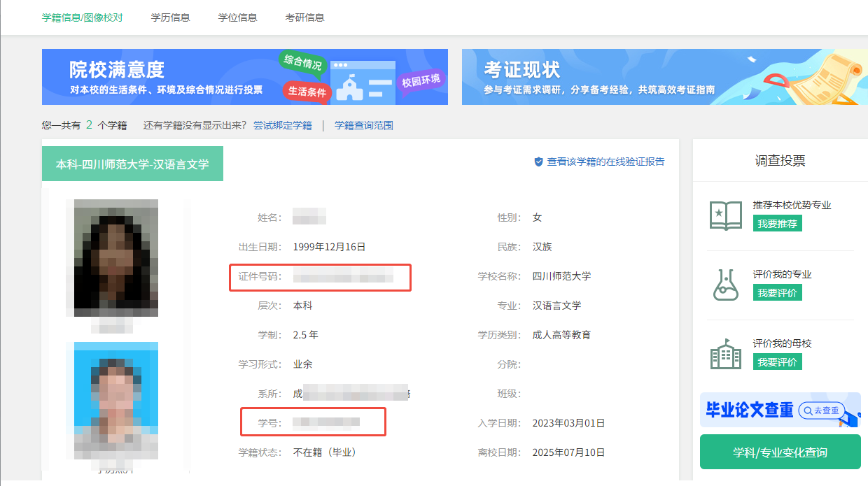The height and width of the screenshot is (486, 868).
Task: Click the 学科/专业变化查询 green button
Action: click(x=780, y=452)
